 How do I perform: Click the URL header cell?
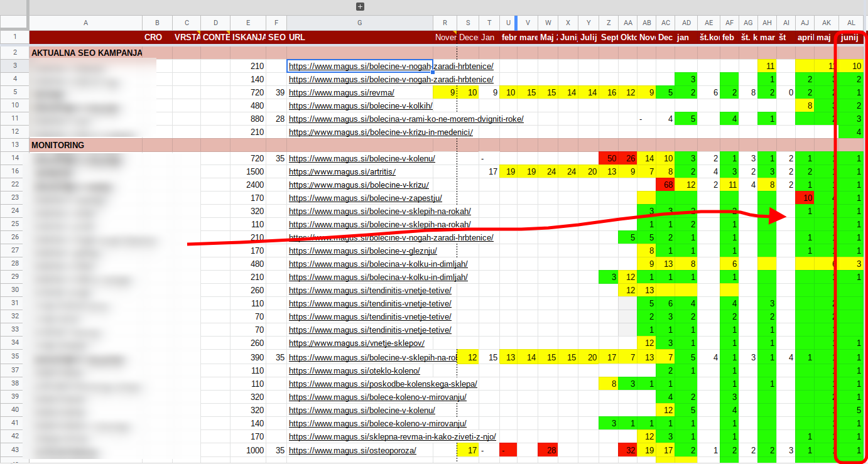[x=298, y=37]
